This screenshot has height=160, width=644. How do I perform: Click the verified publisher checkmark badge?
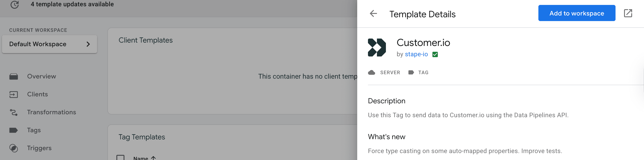435,54
